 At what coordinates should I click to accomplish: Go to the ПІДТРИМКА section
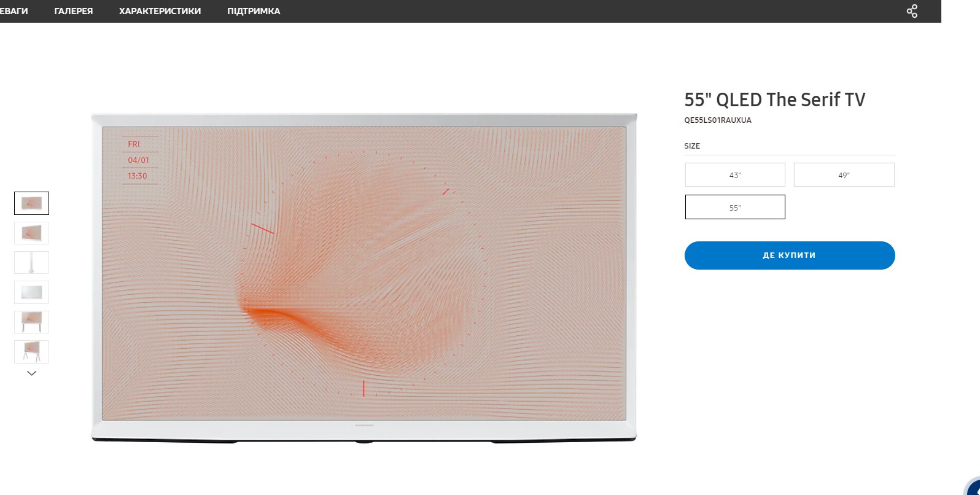point(254,11)
